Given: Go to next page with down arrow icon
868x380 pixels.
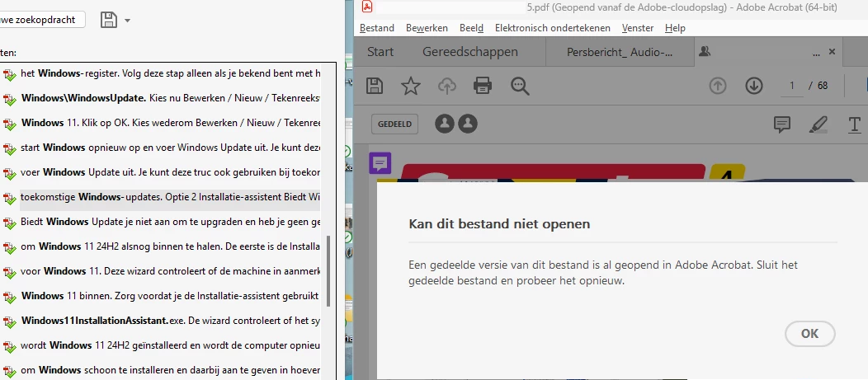Looking at the screenshot, I should tap(754, 86).
